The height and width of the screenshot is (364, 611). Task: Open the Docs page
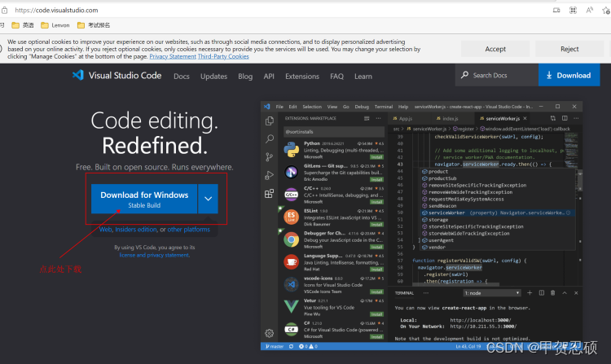coord(182,77)
